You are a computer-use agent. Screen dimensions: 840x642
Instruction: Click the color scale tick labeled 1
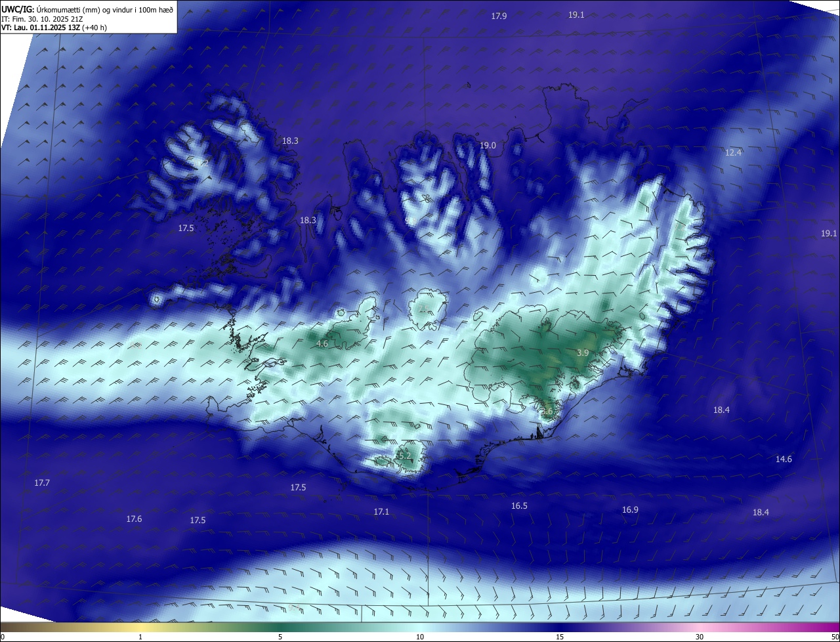click(140, 637)
